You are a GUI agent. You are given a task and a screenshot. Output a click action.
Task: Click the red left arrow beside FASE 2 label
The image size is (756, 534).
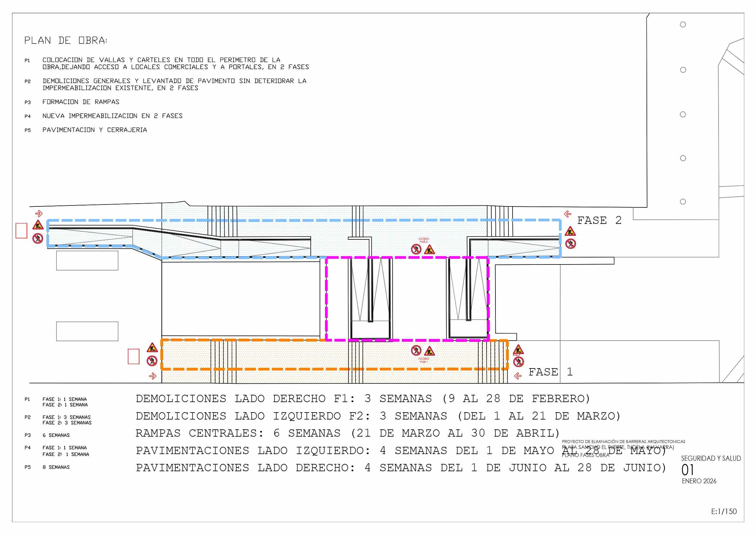(x=567, y=214)
